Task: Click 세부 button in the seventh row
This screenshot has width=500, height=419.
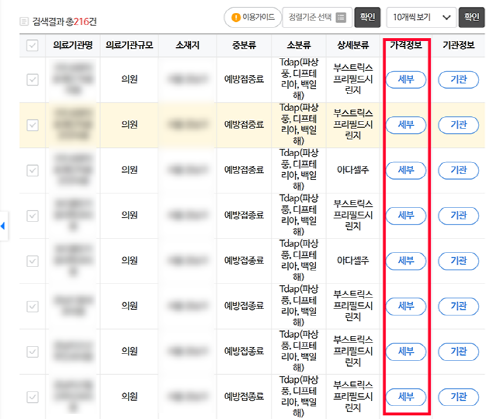Action: pos(406,352)
